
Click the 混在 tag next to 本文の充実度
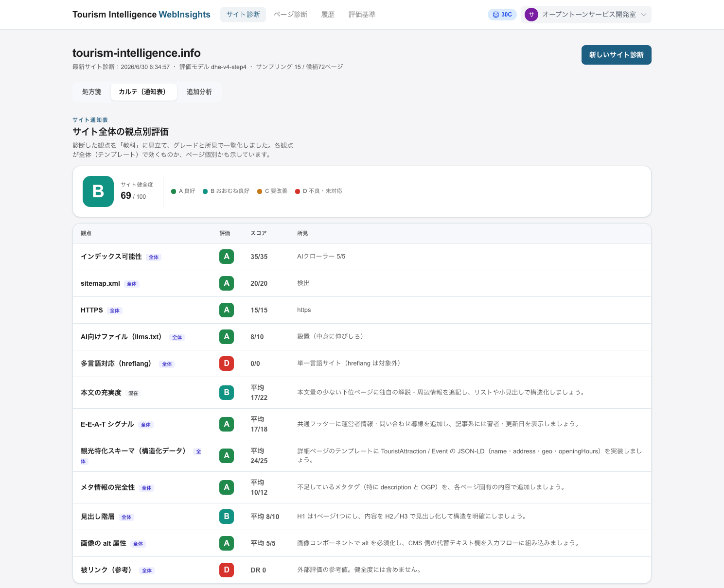point(133,393)
